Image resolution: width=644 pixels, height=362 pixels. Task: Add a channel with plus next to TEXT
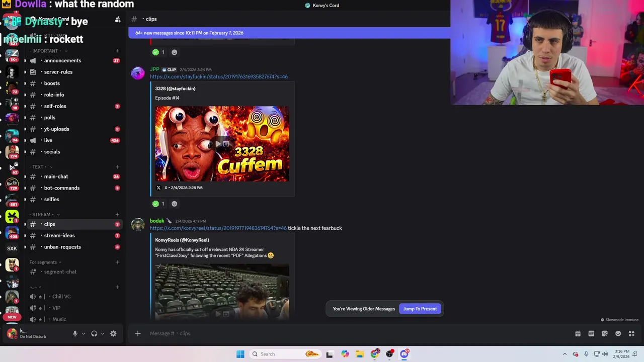point(117,167)
